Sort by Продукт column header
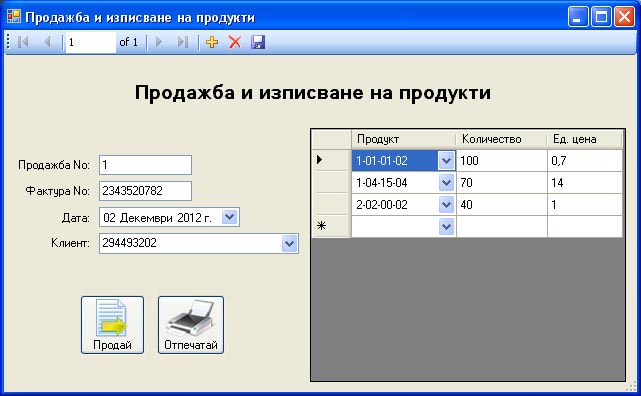641x396 pixels. (x=403, y=139)
